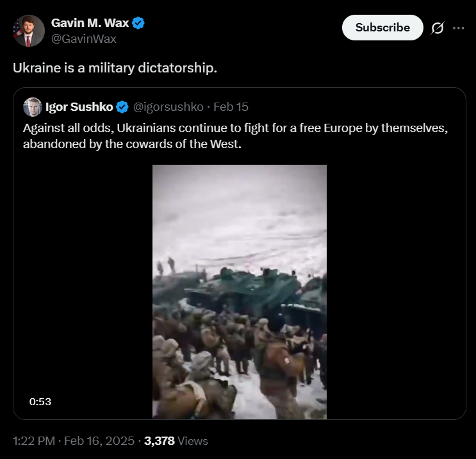The image size is (476, 459).
Task: Click Gavin M. Wax's blue verified badge
Action: click(x=138, y=24)
